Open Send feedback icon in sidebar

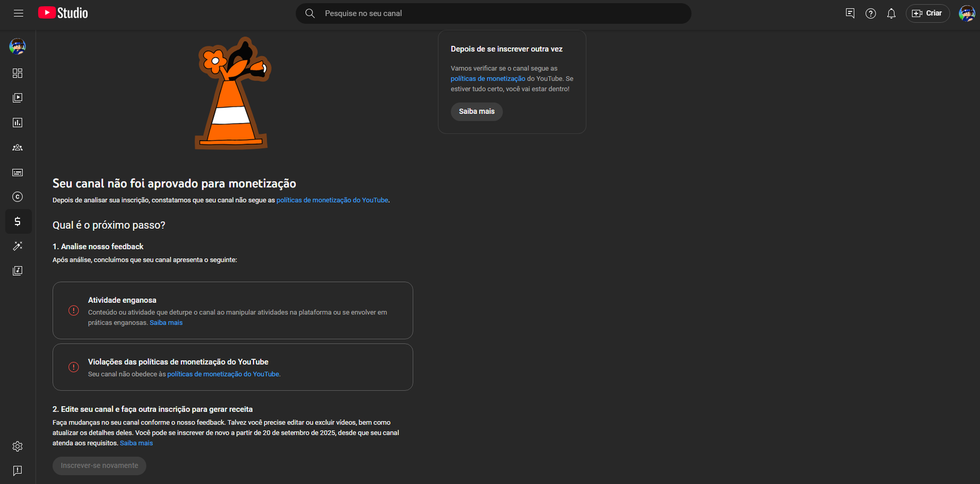pyautogui.click(x=18, y=471)
